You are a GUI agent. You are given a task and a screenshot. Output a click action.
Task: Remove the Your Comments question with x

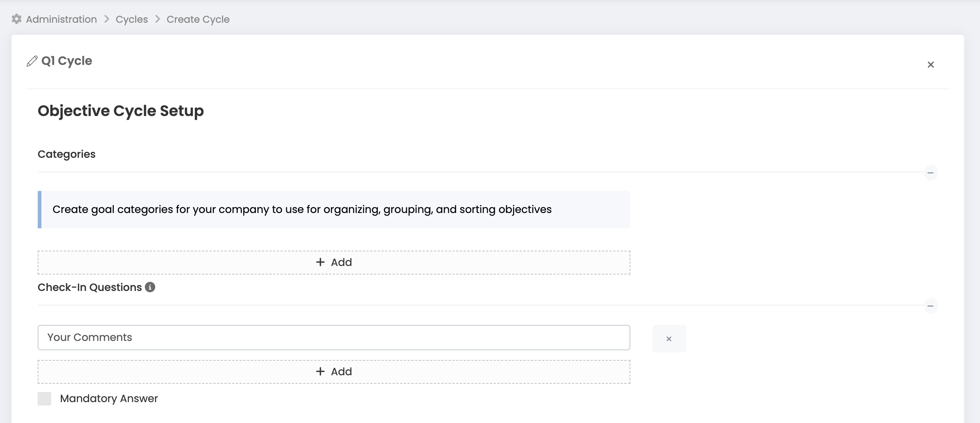[x=669, y=339]
